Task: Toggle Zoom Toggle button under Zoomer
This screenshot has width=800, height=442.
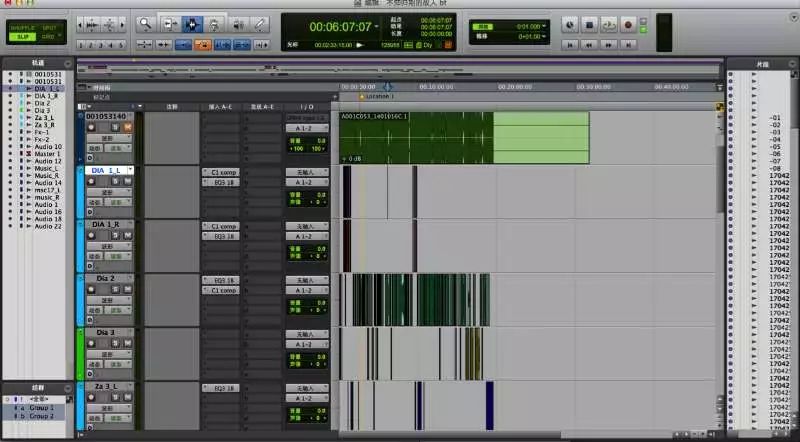Action: 144,45
